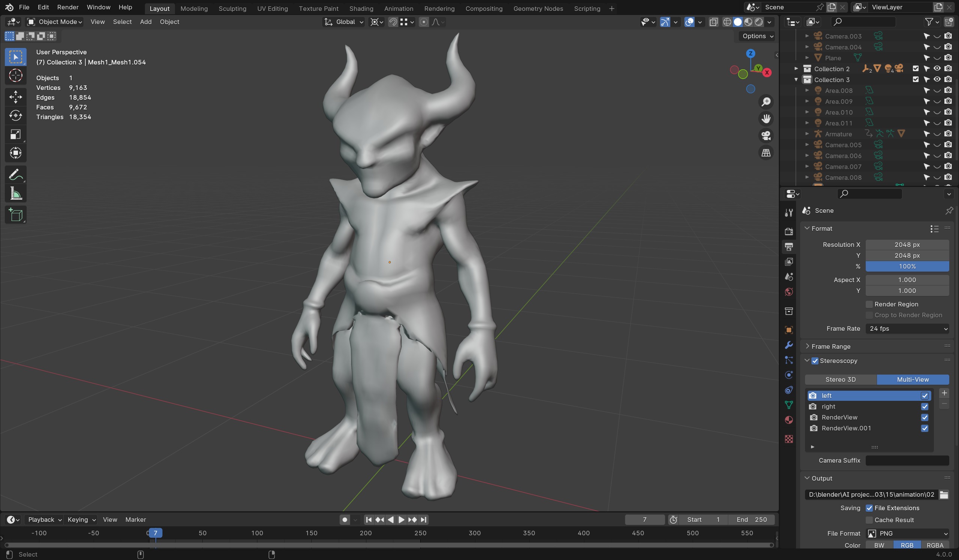959x560 pixels.
Task: Expand Collection 2 in outliner
Action: [x=796, y=69]
